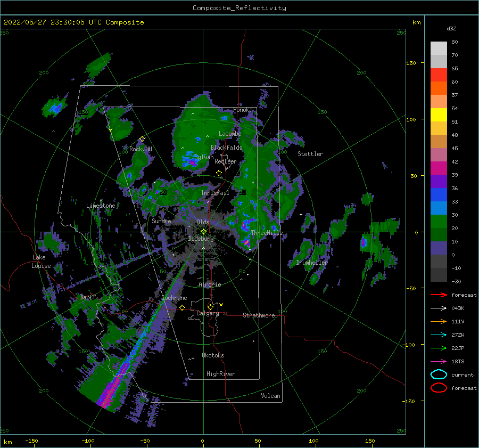This screenshot has height=448, width=479.
Task: Click the Stettler town label
Action: click(x=310, y=154)
